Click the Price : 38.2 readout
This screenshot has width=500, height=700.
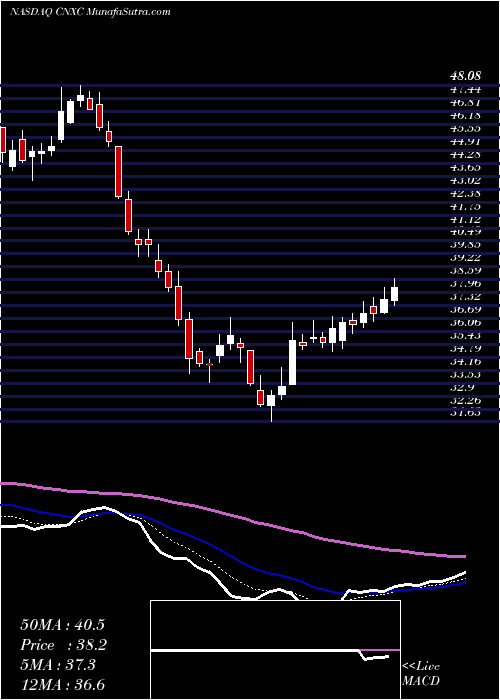pos(63,645)
